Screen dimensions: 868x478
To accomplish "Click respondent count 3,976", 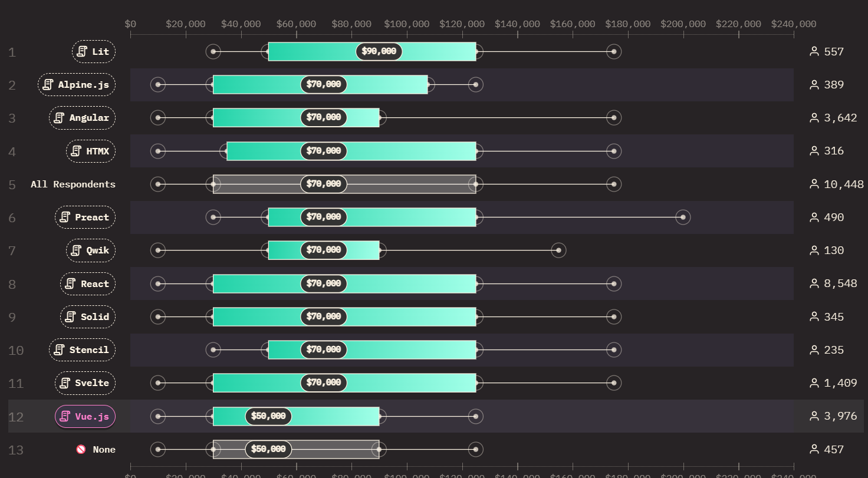I will point(841,416).
